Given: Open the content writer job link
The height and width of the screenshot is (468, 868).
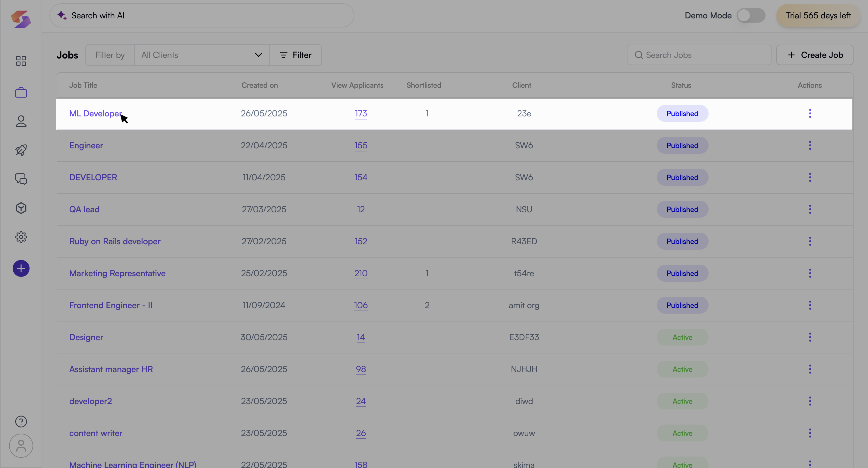Looking at the screenshot, I should tap(96, 433).
